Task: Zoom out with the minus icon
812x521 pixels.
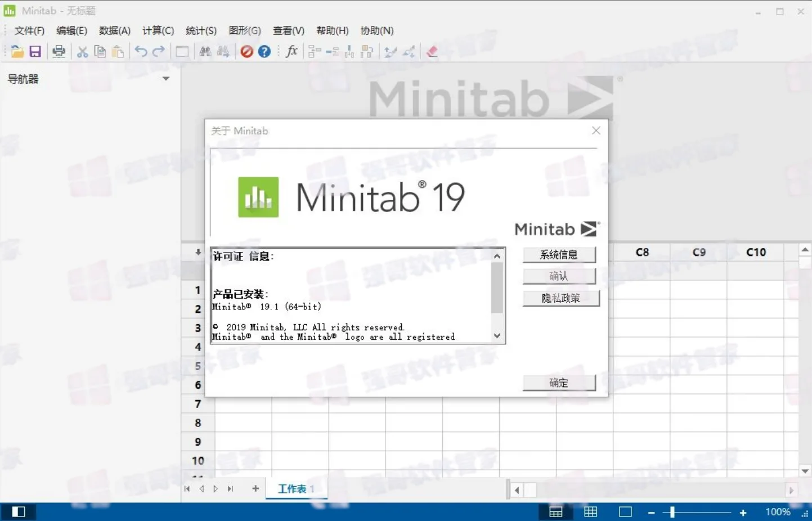Action: pos(651,513)
